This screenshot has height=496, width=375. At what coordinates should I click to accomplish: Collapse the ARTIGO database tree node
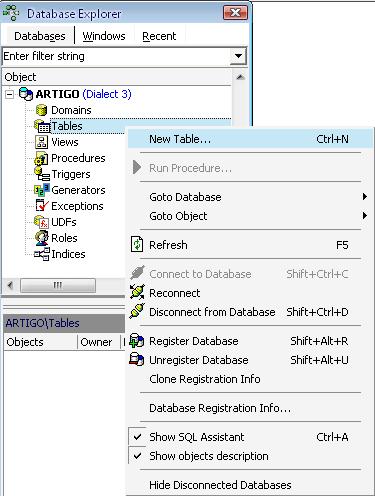(10, 94)
